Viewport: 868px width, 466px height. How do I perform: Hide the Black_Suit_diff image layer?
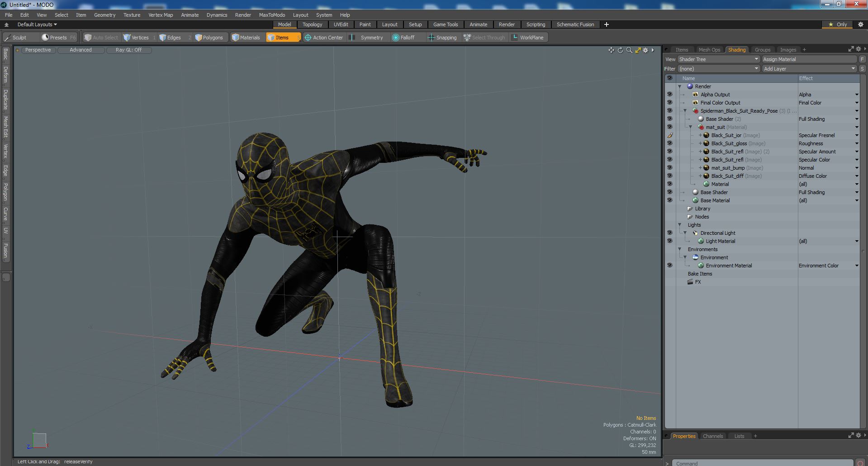point(669,176)
